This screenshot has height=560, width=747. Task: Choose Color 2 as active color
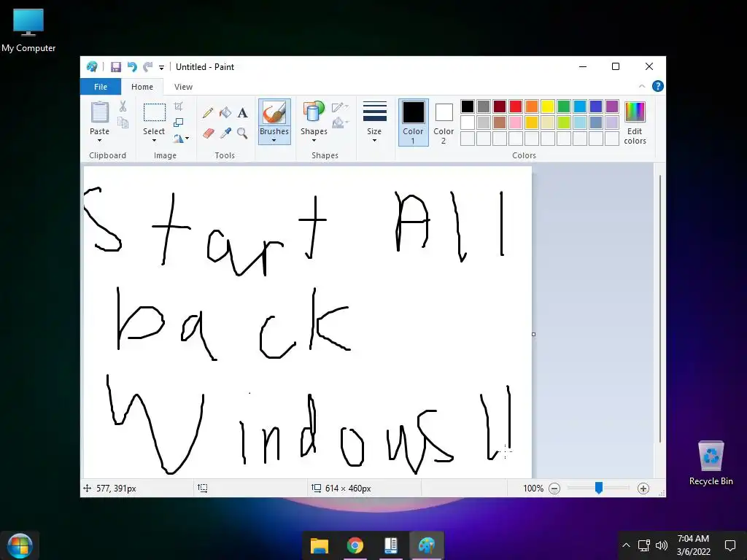coord(444,122)
